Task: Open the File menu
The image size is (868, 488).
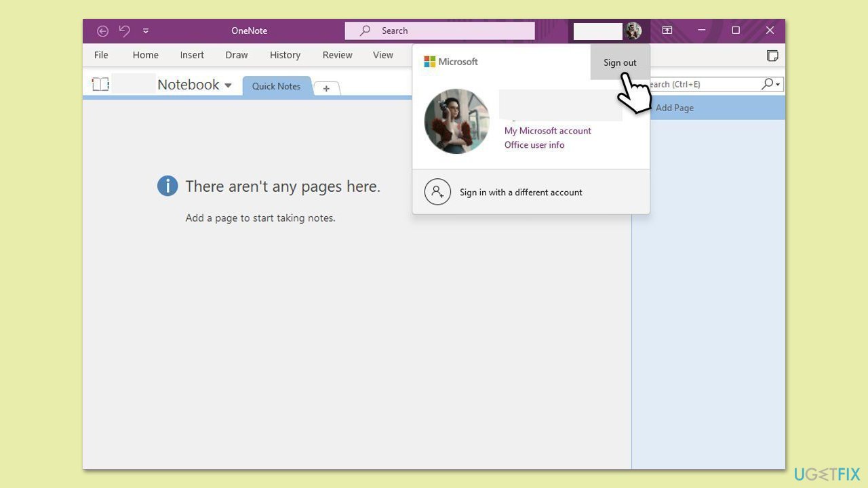Action: click(x=101, y=55)
